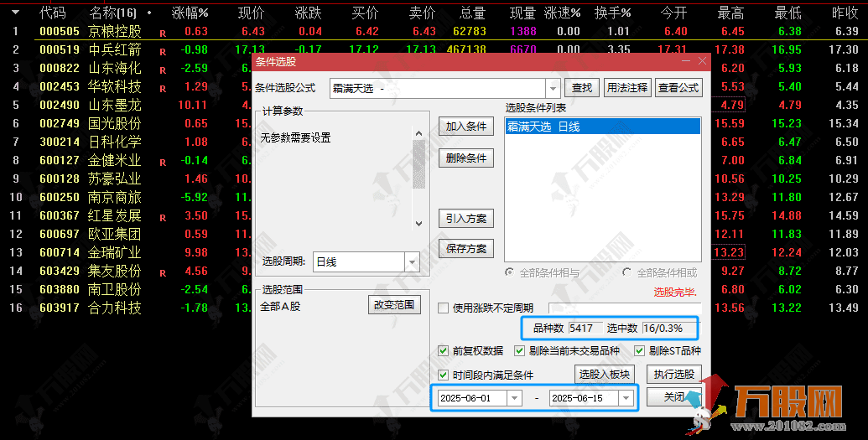This screenshot has height=440, width=868.
Task: Click the 最低 column header
Action: pyautogui.click(x=788, y=13)
